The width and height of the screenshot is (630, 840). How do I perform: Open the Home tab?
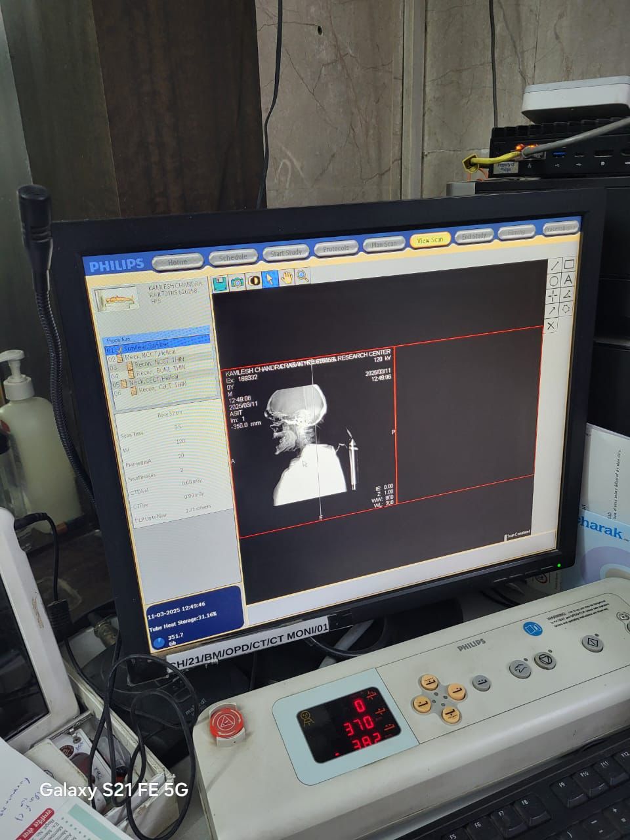coord(177,261)
